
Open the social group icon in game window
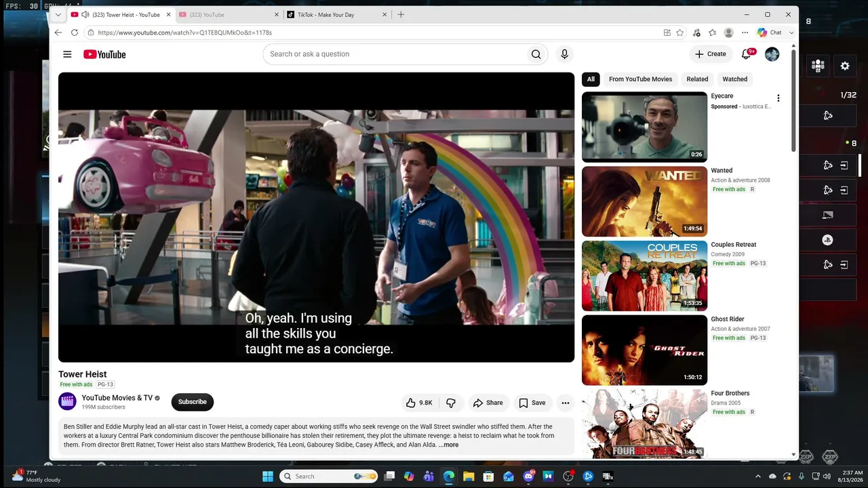(x=818, y=66)
